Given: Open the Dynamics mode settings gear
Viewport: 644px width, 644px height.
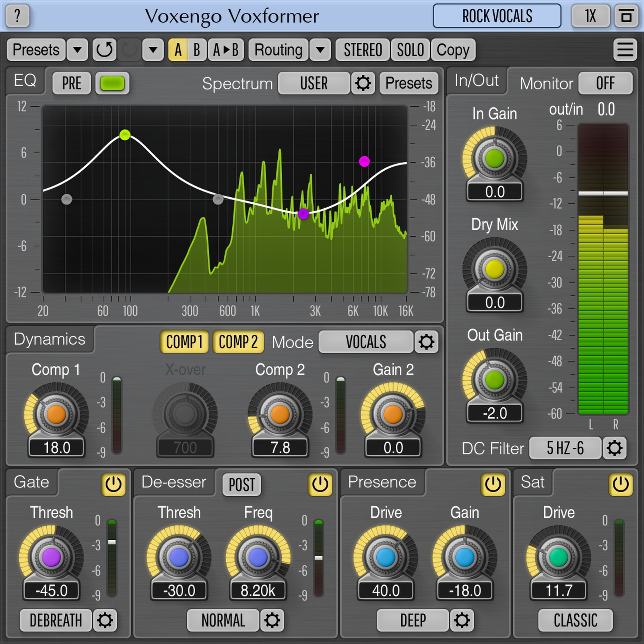Looking at the screenshot, I should tap(426, 342).
